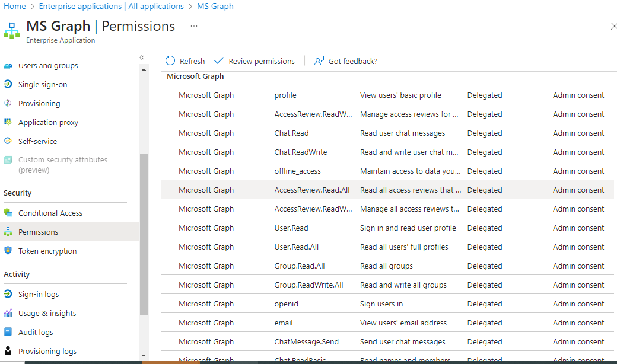Screen dimensions: 617x364
Task: Click Got feedback? button
Action: [345, 61]
